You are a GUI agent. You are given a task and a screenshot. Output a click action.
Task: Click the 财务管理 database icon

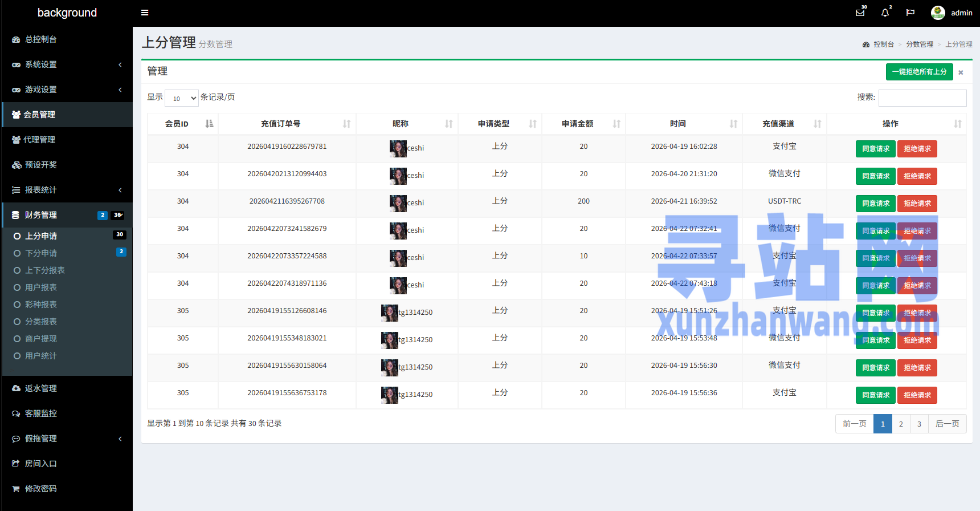(16, 215)
